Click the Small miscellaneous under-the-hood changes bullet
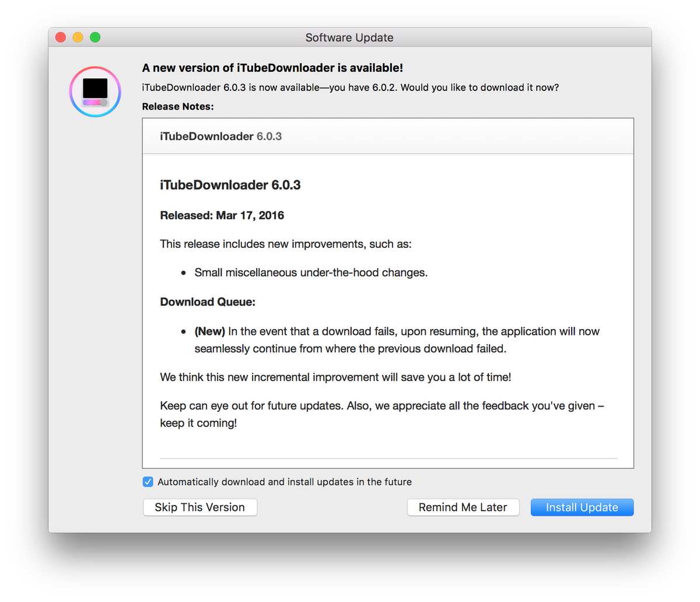This screenshot has height=602, width=700. click(311, 272)
